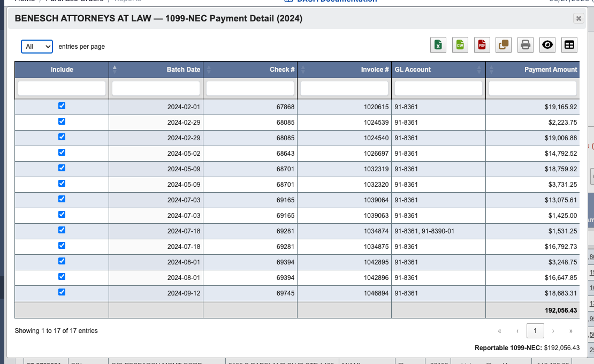Sort table by Check # column
The width and height of the screenshot is (594, 364).
pos(250,70)
